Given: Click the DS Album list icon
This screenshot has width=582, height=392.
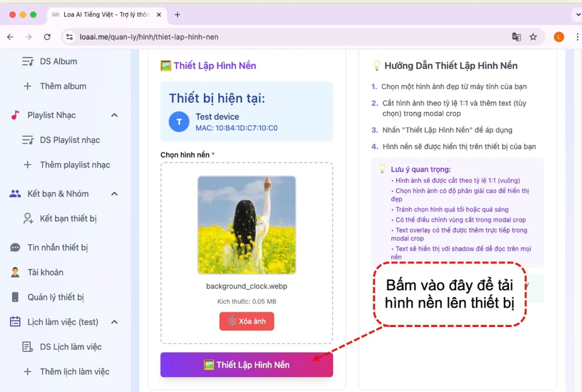Looking at the screenshot, I should click(28, 62).
